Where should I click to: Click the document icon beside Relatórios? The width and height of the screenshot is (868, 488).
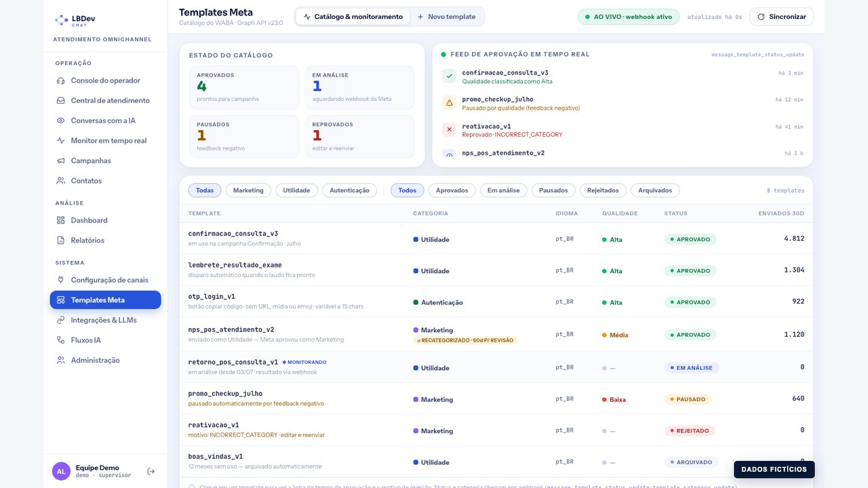pyautogui.click(x=61, y=241)
